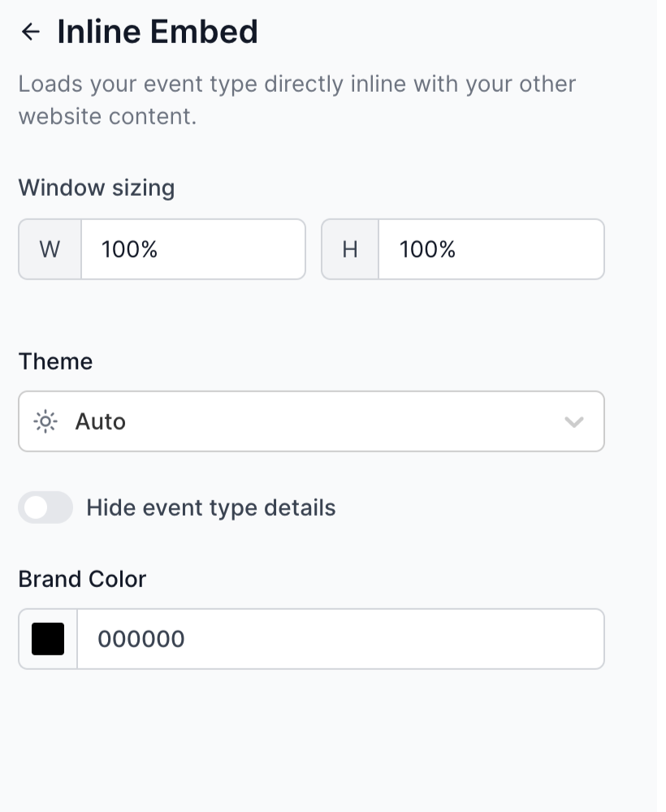
Task: Open the black Brand Color swatch
Action: (48, 639)
